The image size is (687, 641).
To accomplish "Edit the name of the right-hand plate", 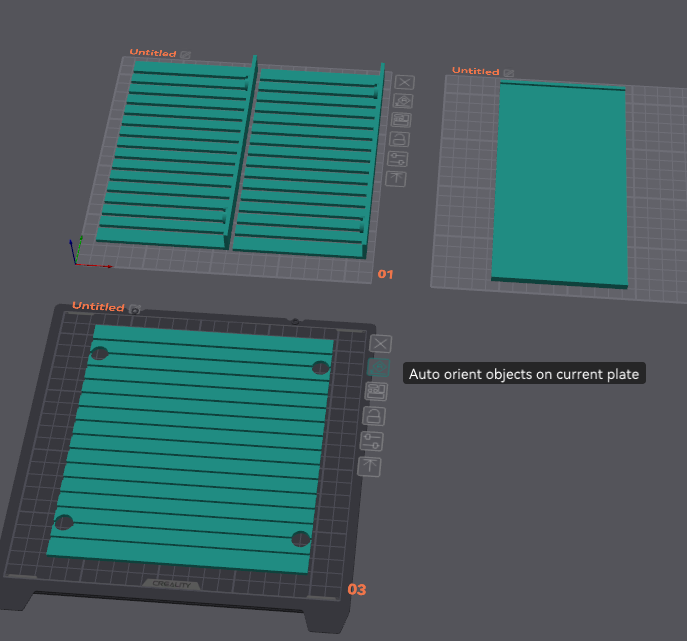I will [x=509, y=73].
